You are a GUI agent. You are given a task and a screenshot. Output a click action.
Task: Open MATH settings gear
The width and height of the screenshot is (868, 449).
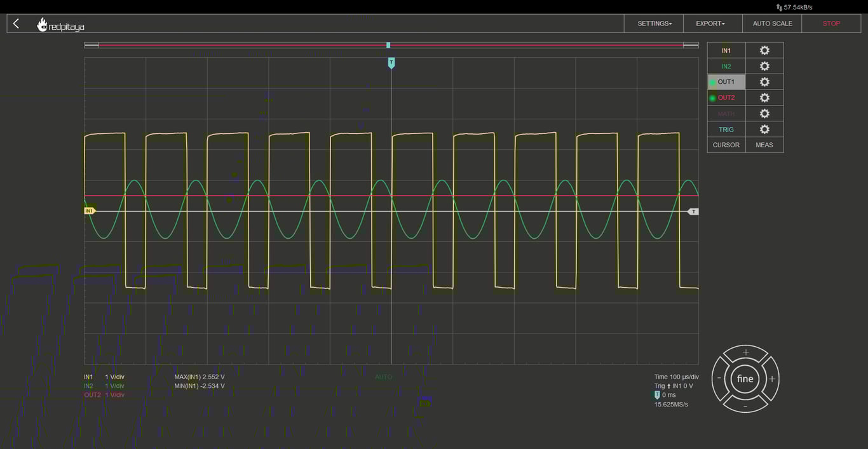pyautogui.click(x=764, y=114)
